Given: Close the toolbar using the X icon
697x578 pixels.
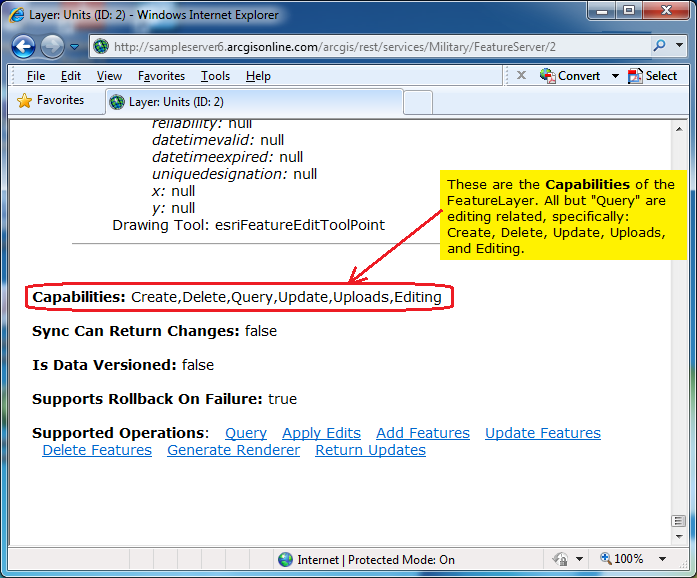Looking at the screenshot, I should [x=521, y=76].
